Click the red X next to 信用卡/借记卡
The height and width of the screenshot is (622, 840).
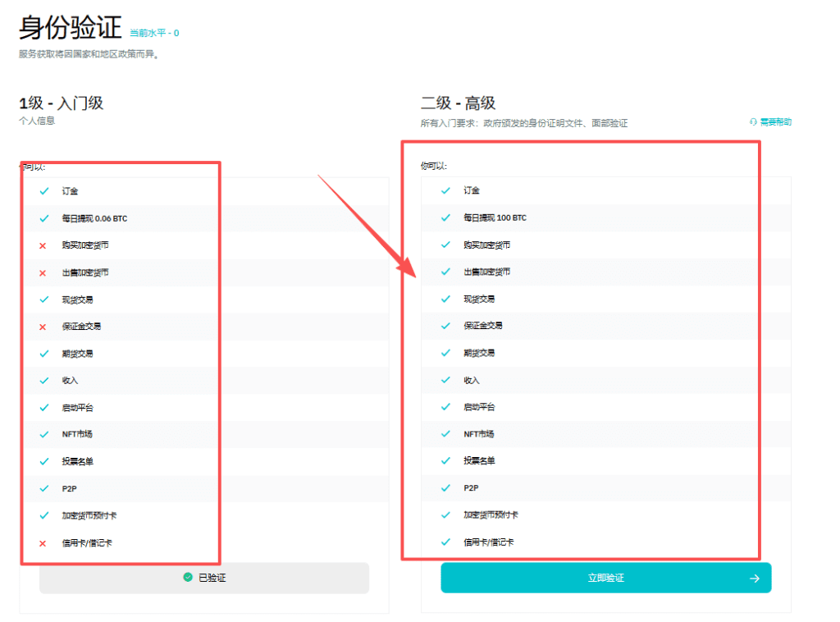43,542
